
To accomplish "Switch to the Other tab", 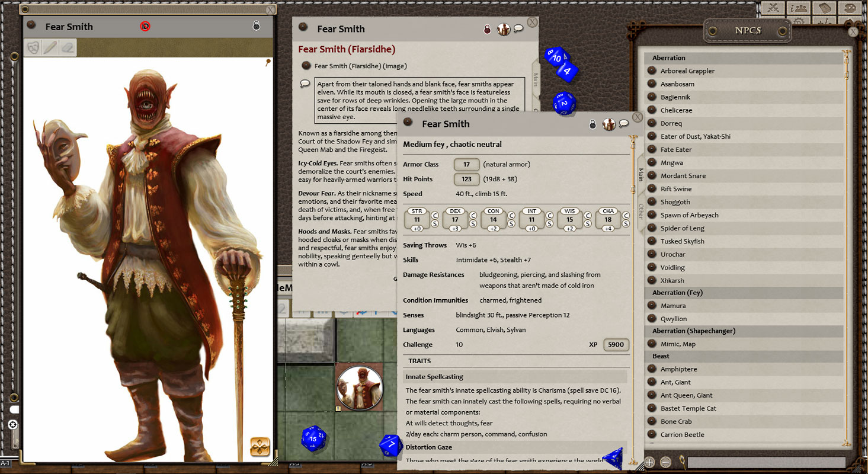I will click(x=640, y=212).
